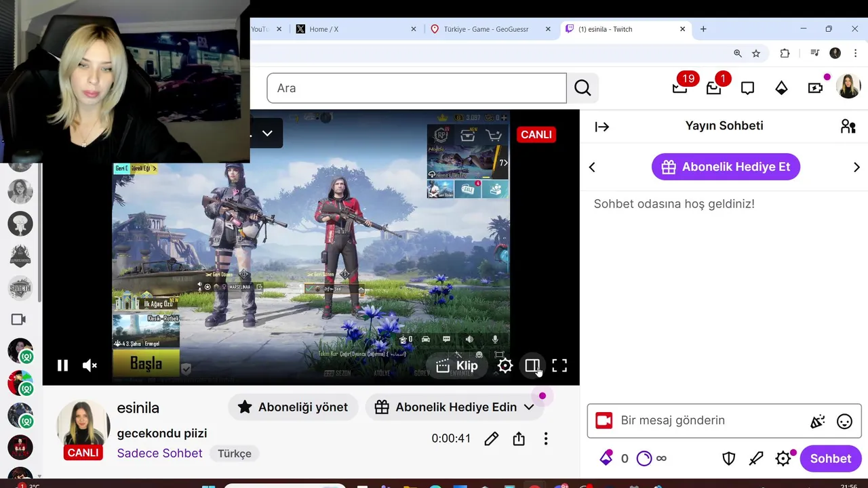Open the Bits balance icon below chat
Image resolution: width=868 pixels, height=488 pixels.
tap(606, 458)
